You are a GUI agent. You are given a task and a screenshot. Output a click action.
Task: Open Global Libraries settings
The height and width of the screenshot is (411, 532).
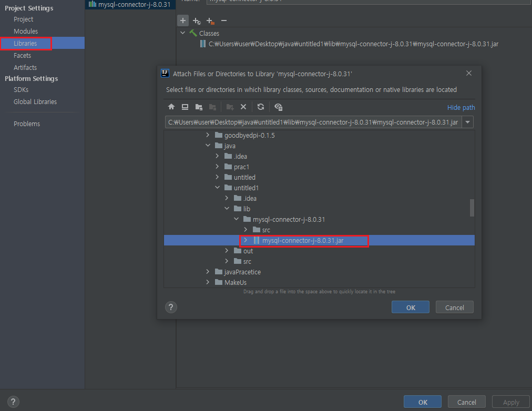35,102
